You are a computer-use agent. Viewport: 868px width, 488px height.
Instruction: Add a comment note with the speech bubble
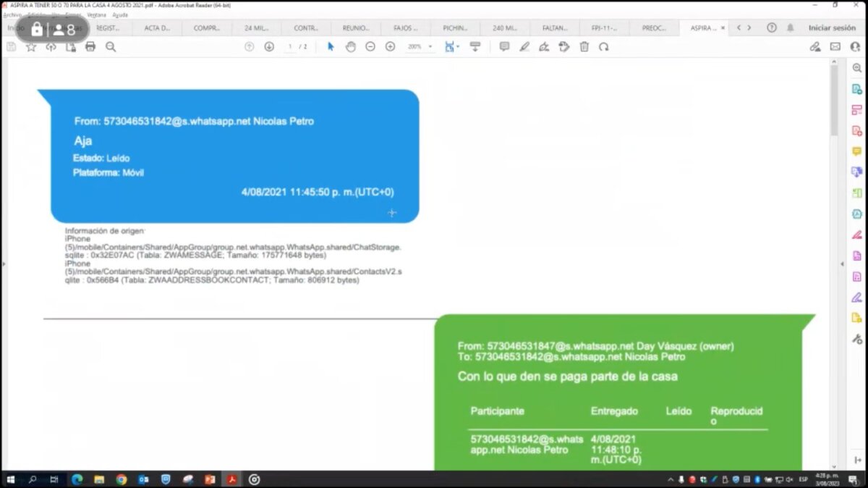pos(504,46)
